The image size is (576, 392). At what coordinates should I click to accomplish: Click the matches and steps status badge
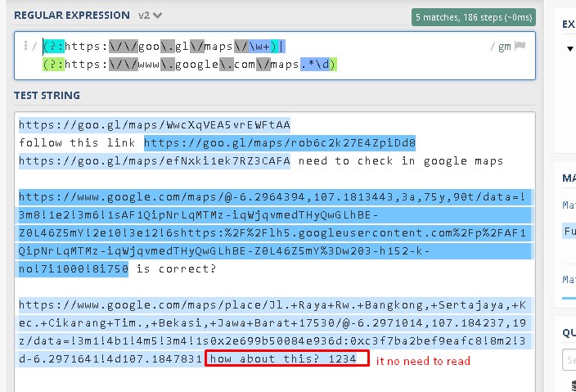coord(474,17)
